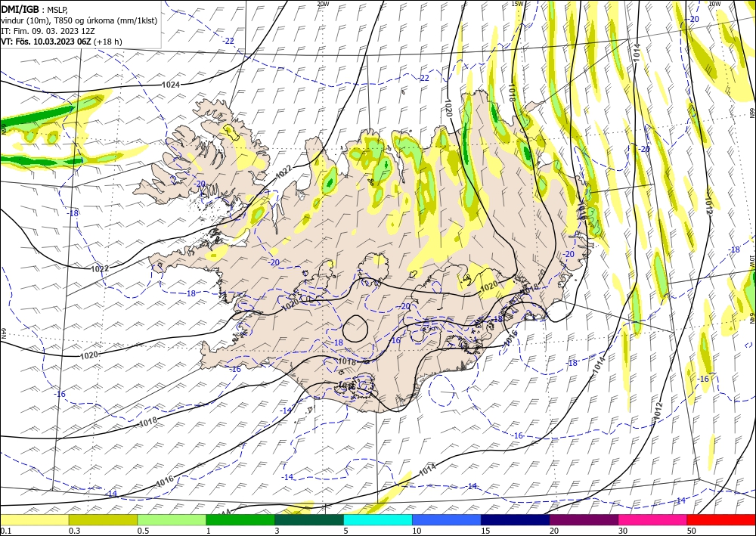Click the purple 20–30 legend swatch
This screenshot has width=756, height=536.
click(584, 519)
